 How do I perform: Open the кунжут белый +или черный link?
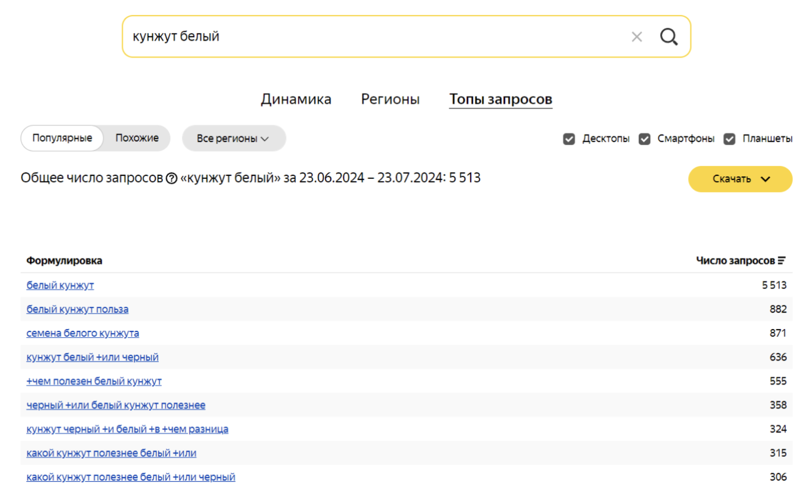(x=92, y=357)
